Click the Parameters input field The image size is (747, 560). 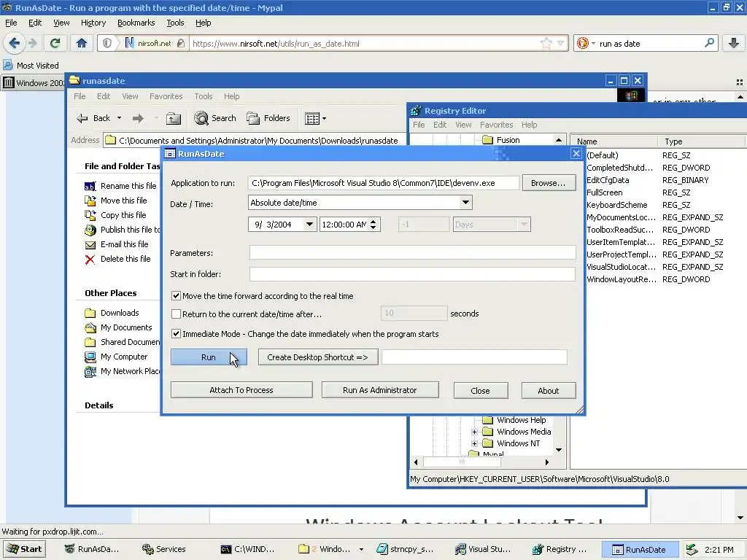413,252
